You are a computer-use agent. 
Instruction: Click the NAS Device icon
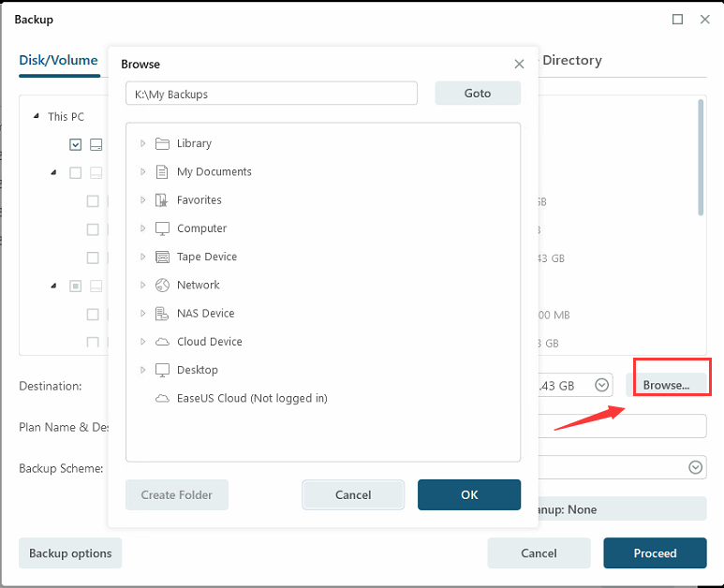pos(162,313)
